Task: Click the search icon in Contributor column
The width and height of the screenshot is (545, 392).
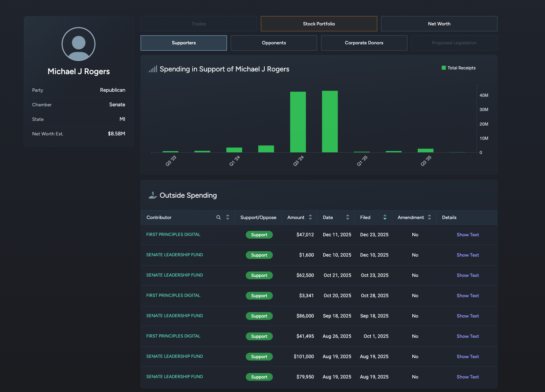Action: coord(218,217)
